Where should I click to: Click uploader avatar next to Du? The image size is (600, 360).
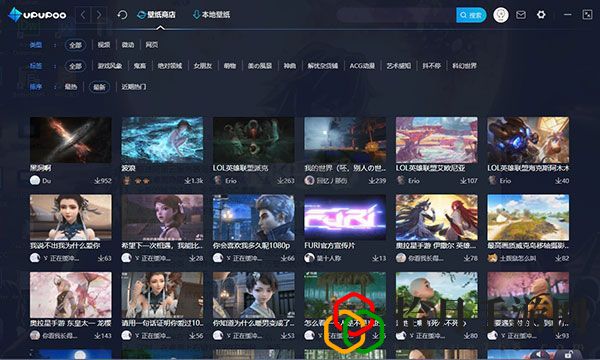pos(35,180)
